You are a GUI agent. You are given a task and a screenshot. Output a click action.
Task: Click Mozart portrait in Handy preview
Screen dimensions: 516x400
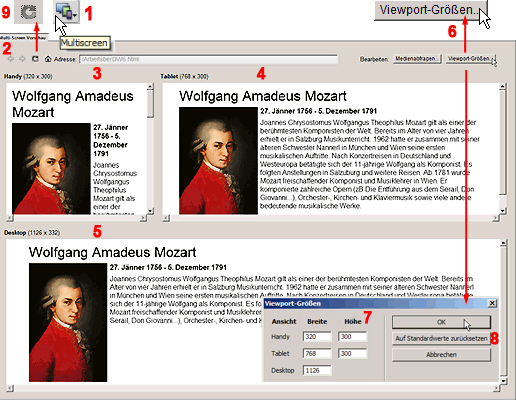51,169
